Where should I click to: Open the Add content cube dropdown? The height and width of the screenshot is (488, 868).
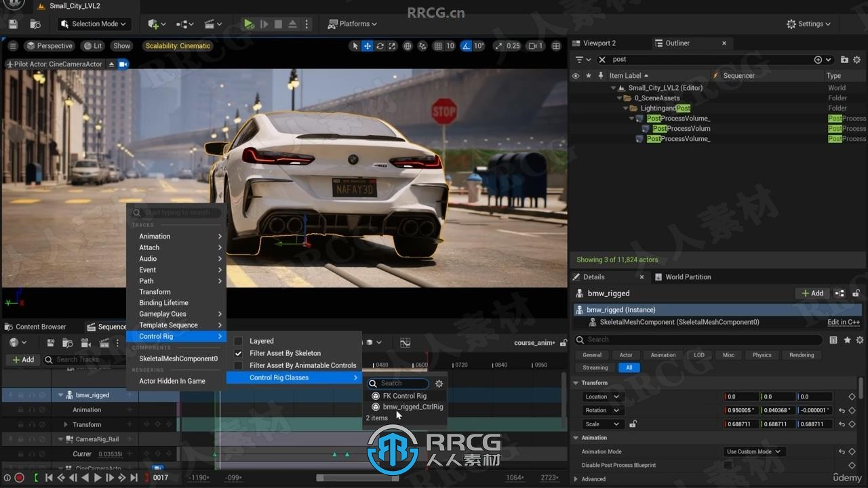157,24
